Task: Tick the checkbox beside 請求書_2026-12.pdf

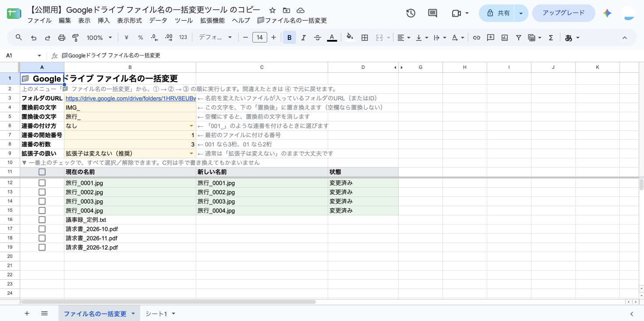Action: tap(42, 247)
